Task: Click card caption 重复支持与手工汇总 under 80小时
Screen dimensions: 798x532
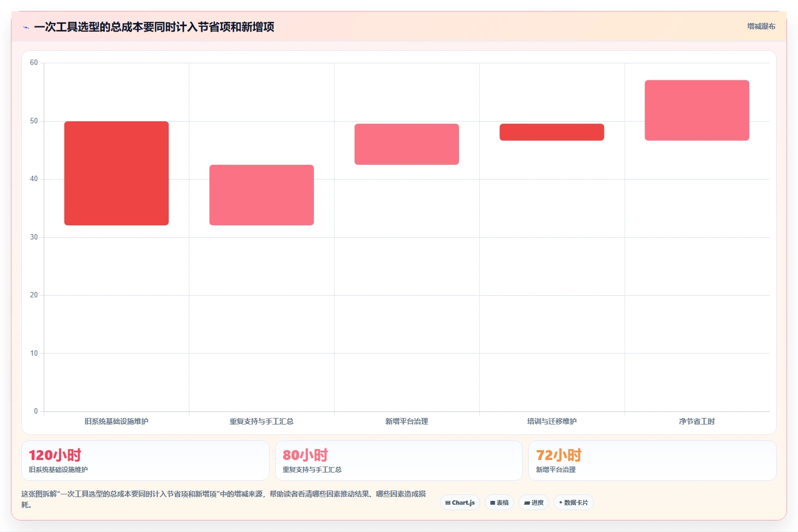Action: pyautogui.click(x=312, y=470)
